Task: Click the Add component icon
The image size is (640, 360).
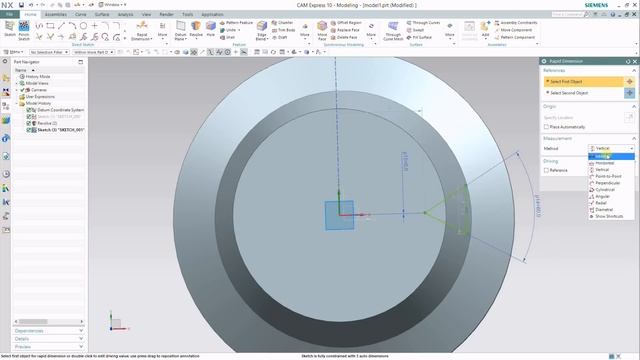Action: [485, 27]
